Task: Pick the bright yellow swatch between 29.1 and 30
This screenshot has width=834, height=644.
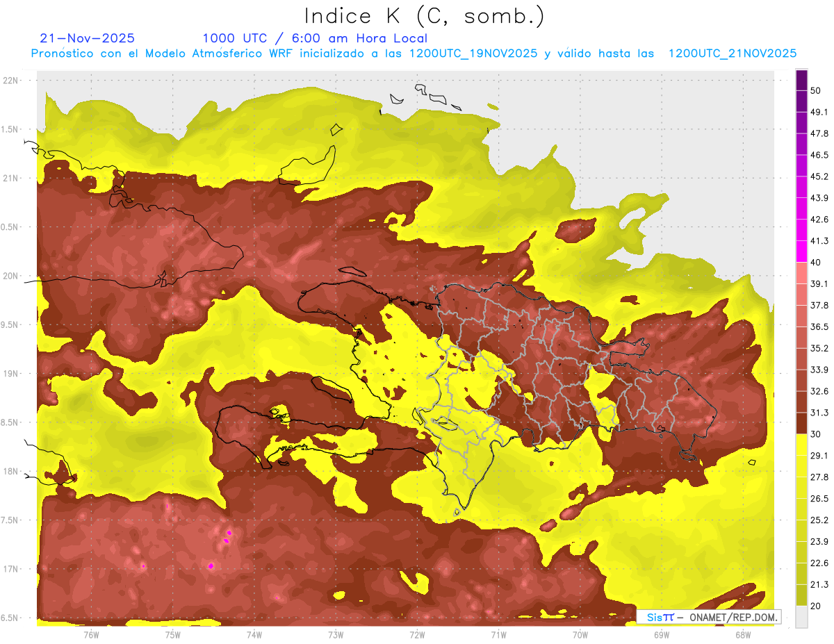Action: coord(801,445)
